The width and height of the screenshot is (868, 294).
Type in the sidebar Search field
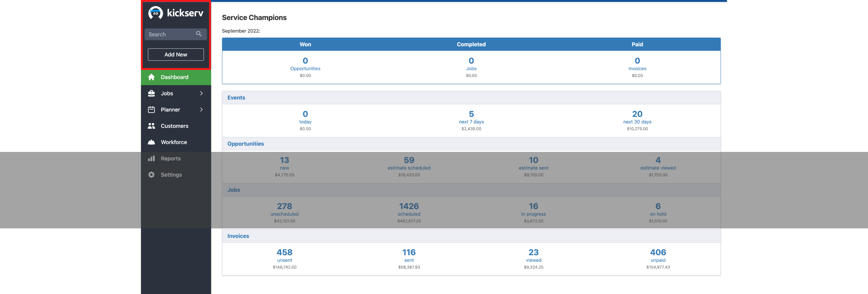coord(170,34)
